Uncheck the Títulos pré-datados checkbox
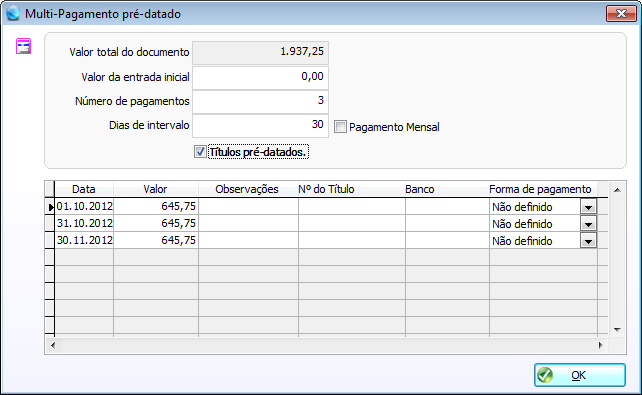Image resolution: width=642 pixels, height=395 pixels. 200,152
